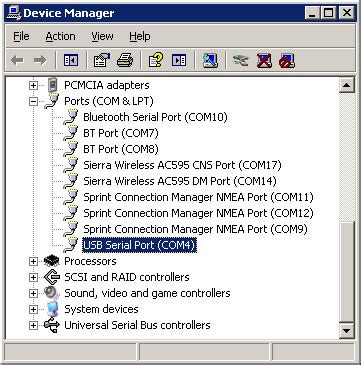Image resolution: width=361 pixels, height=365 pixels.
Task: Select the PCMCIA adapters label
Action: coord(107,85)
